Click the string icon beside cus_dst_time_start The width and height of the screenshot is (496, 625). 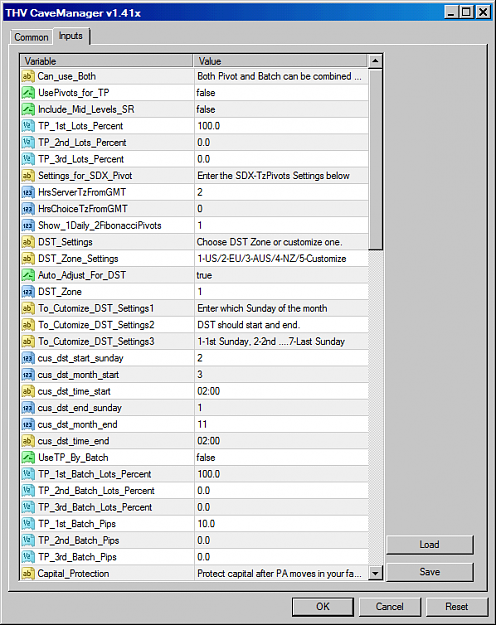[x=28, y=391]
